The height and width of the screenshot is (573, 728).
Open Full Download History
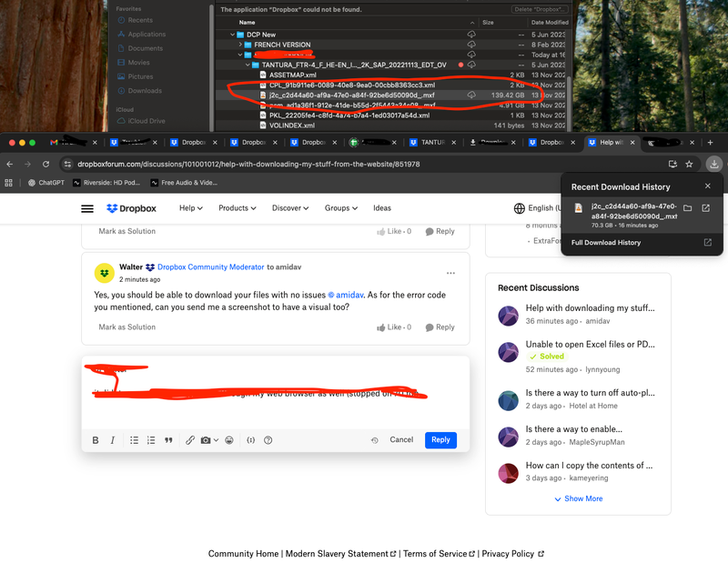606,243
